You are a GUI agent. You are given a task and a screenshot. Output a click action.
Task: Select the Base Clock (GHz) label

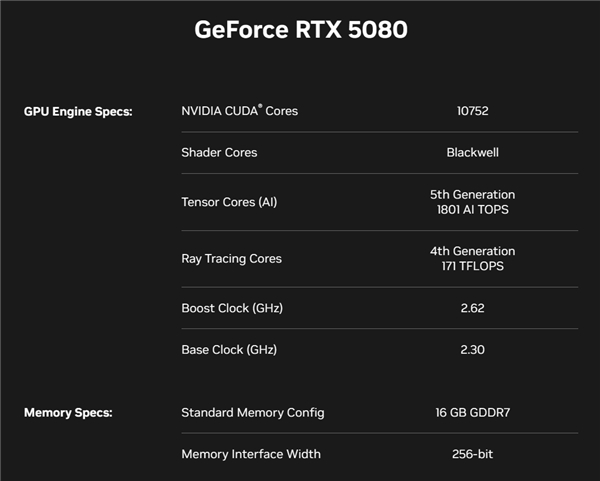[x=229, y=349]
